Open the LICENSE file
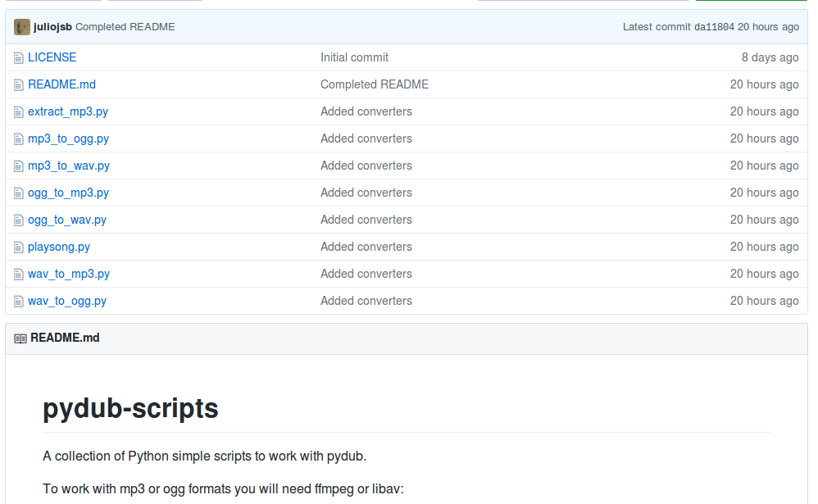Screen dimensions: 818x504 [x=52, y=57]
